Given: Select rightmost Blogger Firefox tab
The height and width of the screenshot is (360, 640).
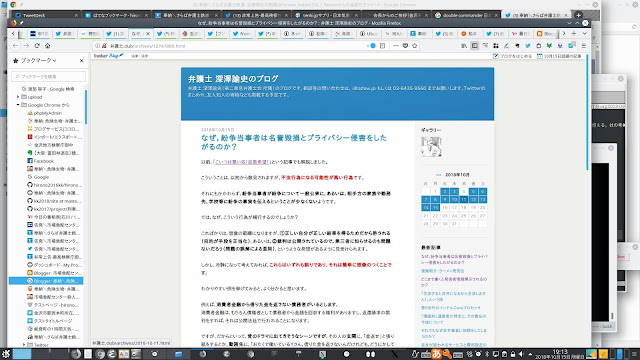Looking at the screenshot, I should point(545,34).
